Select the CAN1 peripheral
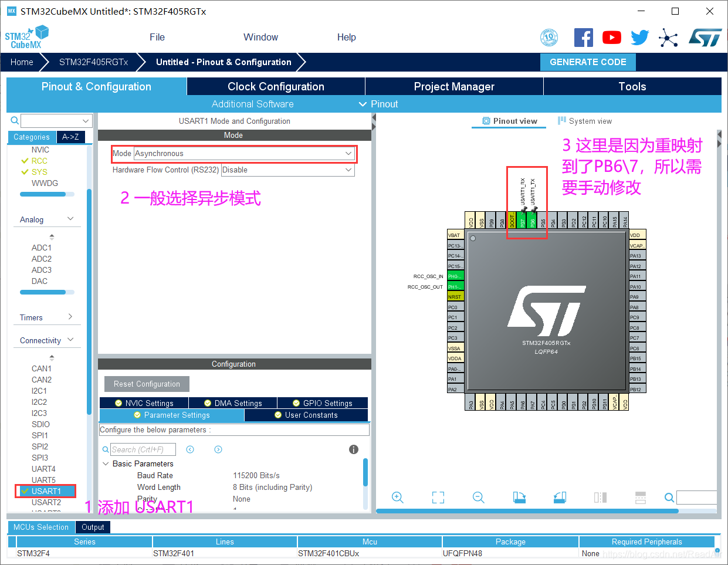The image size is (728, 565). (x=42, y=368)
